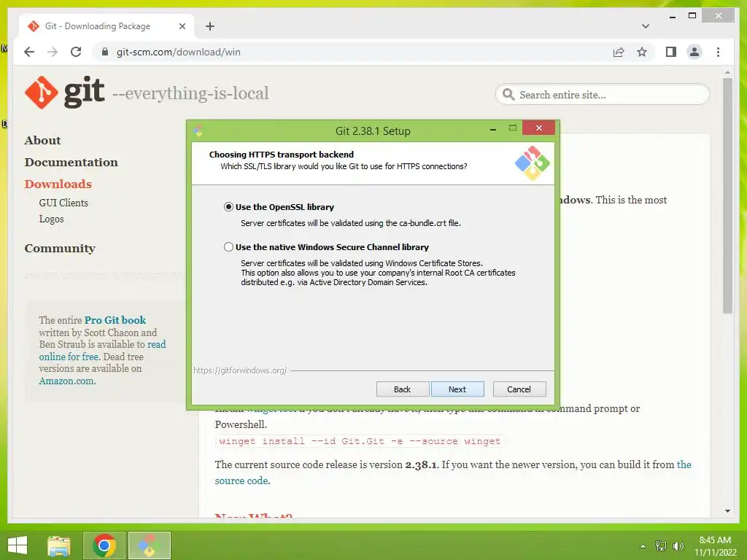Screen dimensions: 747x560
Task: Open the network tray icon
Action: tap(660, 546)
